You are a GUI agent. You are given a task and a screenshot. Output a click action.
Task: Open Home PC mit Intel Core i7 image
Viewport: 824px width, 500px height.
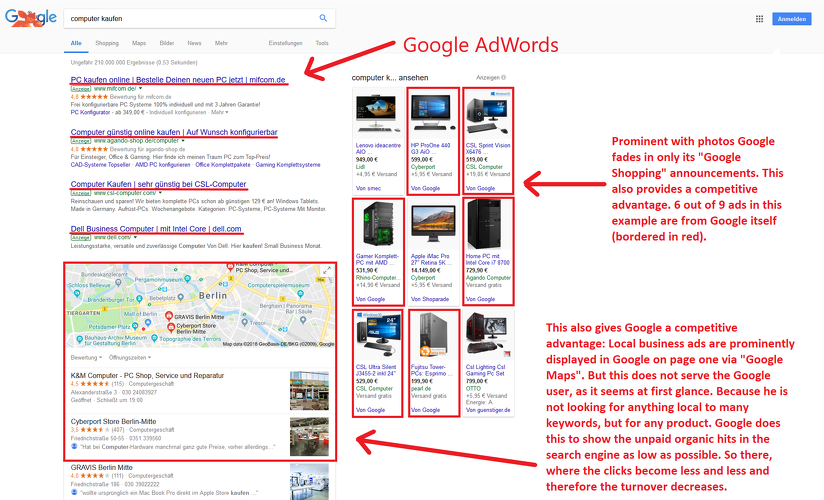pos(487,225)
